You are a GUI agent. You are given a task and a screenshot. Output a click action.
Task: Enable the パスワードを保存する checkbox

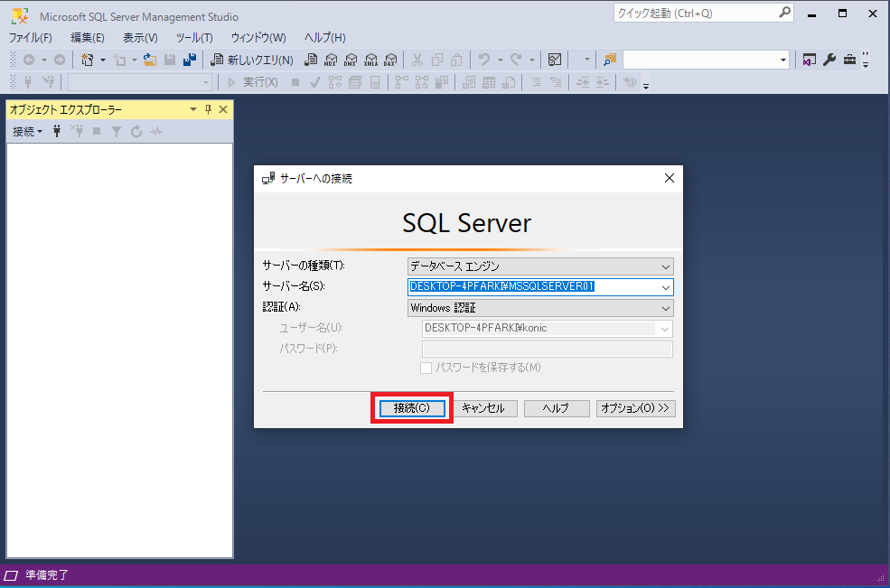pos(426,367)
